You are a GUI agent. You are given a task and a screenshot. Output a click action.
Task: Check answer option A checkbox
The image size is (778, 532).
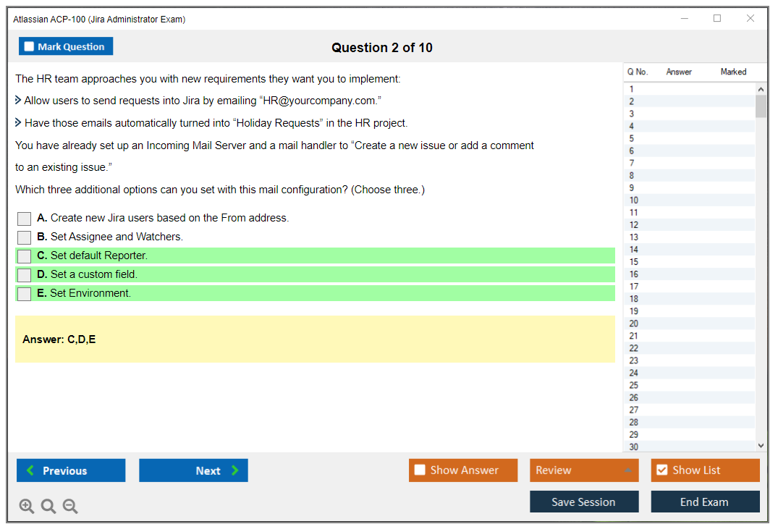(x=25, y=219)
